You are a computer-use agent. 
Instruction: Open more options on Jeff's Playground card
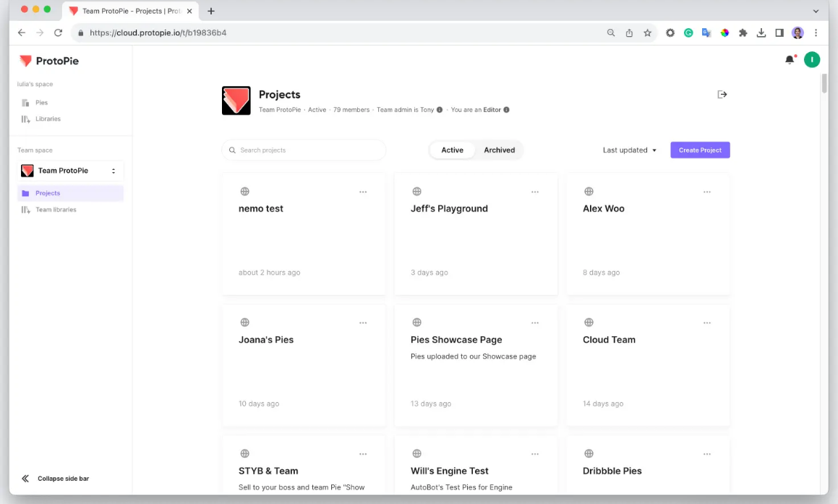point(534,192)
